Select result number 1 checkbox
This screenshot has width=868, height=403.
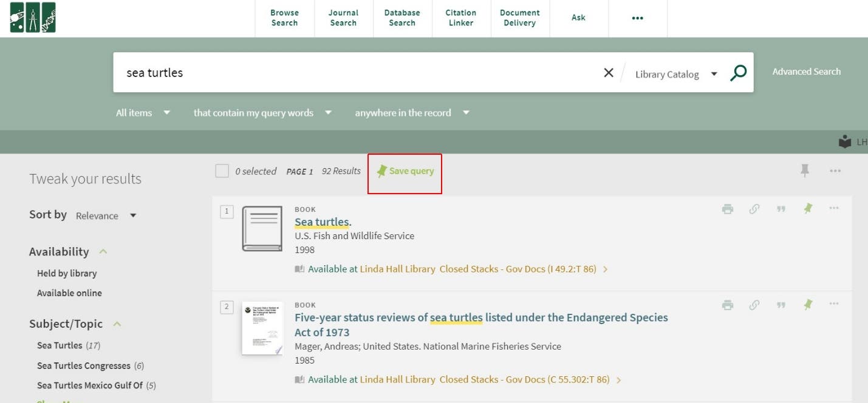coord(227,211)
